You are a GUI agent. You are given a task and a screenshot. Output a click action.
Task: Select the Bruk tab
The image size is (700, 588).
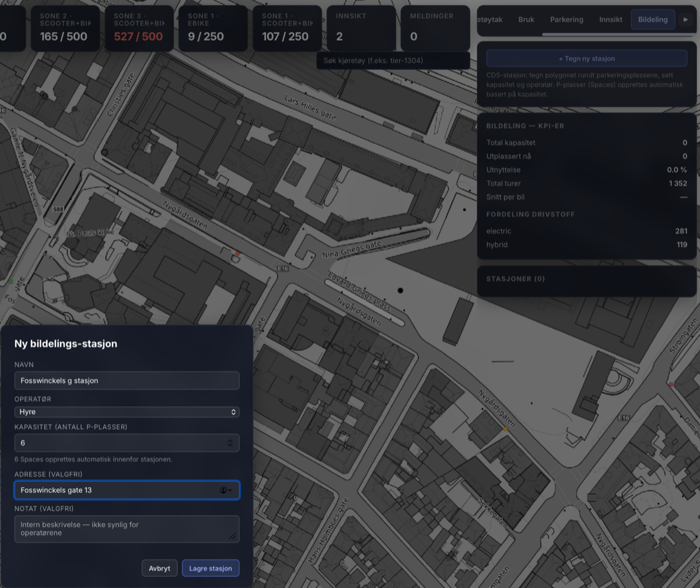click(526, 19)
